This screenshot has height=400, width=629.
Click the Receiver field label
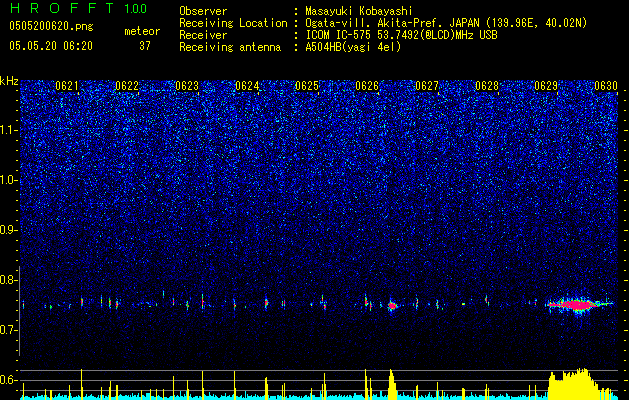tap(203, 35)
